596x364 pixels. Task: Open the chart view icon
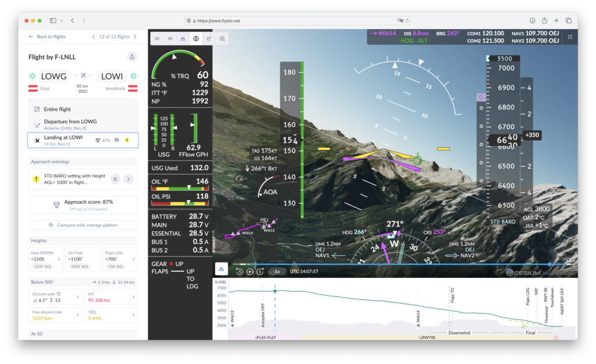click(x=209, y=38)
